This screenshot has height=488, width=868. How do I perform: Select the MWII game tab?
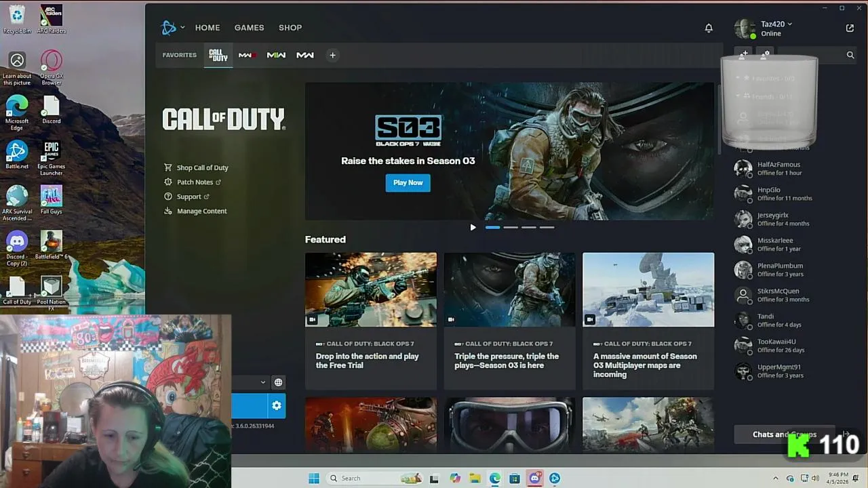point(276,55)
